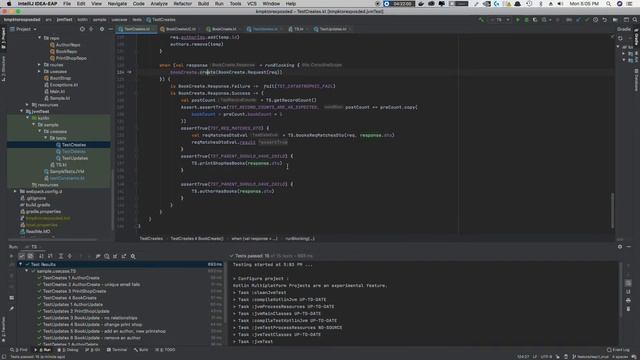Open Debug tool window button
Image resolution: width=640 pixels, height=360 pixels.
(x=68, y=350)
